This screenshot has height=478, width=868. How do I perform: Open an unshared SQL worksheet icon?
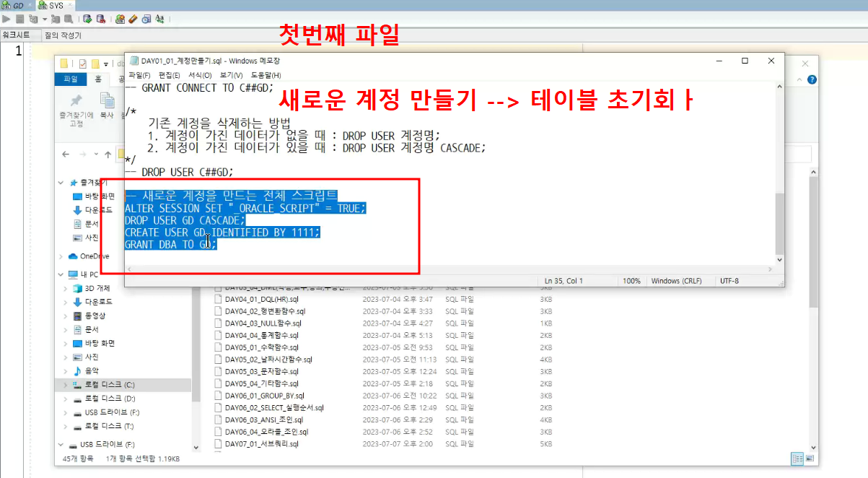[x=120, y=19]
